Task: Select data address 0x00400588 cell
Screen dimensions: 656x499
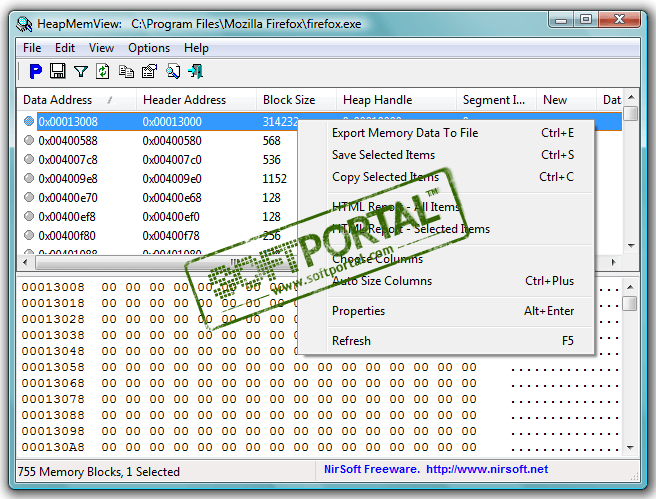Action: (68, 141)
